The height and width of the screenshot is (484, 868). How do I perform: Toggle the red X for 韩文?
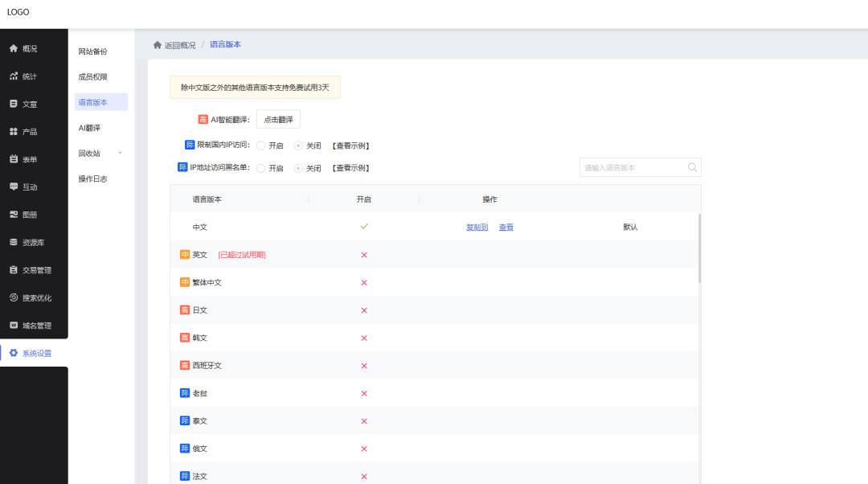click(364, 338)
